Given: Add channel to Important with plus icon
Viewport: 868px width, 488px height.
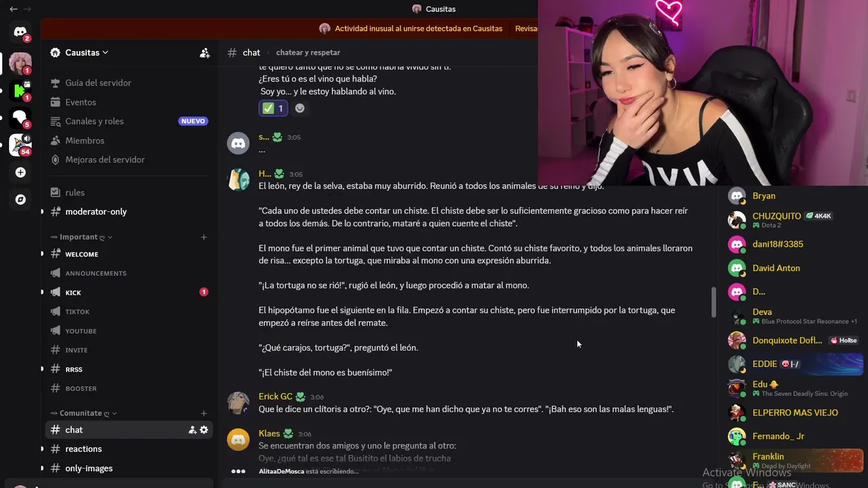Looking at the screenshot, I should (x=203, y=237).
